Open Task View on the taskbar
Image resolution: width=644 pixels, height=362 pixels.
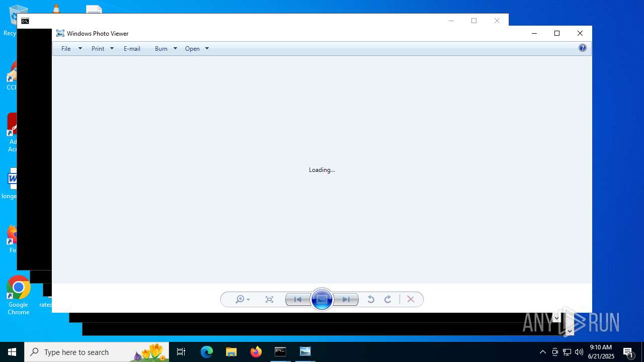(181, 352)
